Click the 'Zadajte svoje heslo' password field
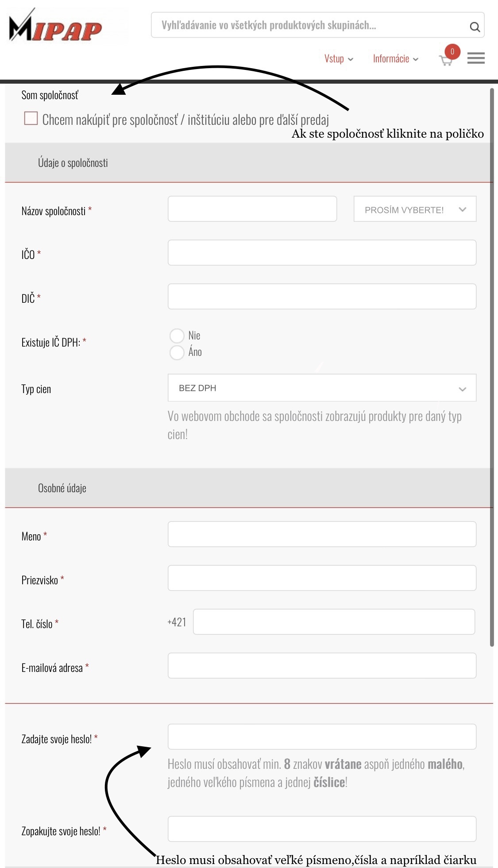498x868 pixels. (x=322, y=737)
